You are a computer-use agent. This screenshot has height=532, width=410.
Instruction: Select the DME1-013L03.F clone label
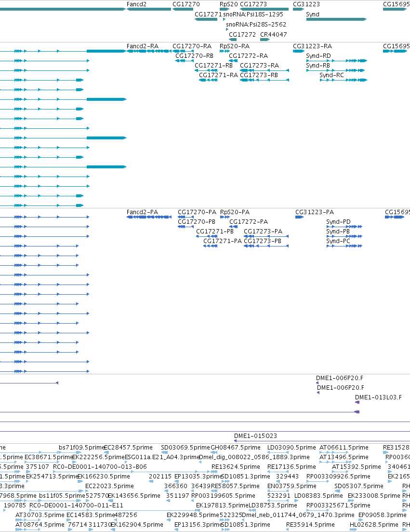(378, 397)
